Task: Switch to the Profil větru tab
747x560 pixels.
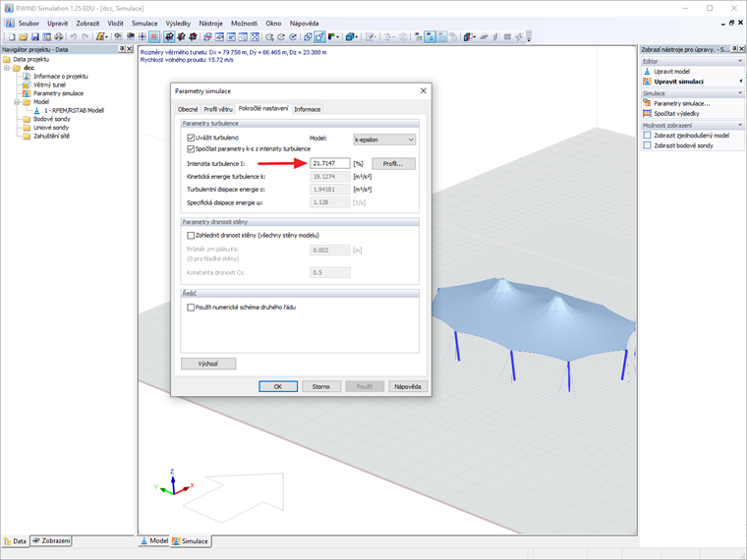Action: point(218,109)
